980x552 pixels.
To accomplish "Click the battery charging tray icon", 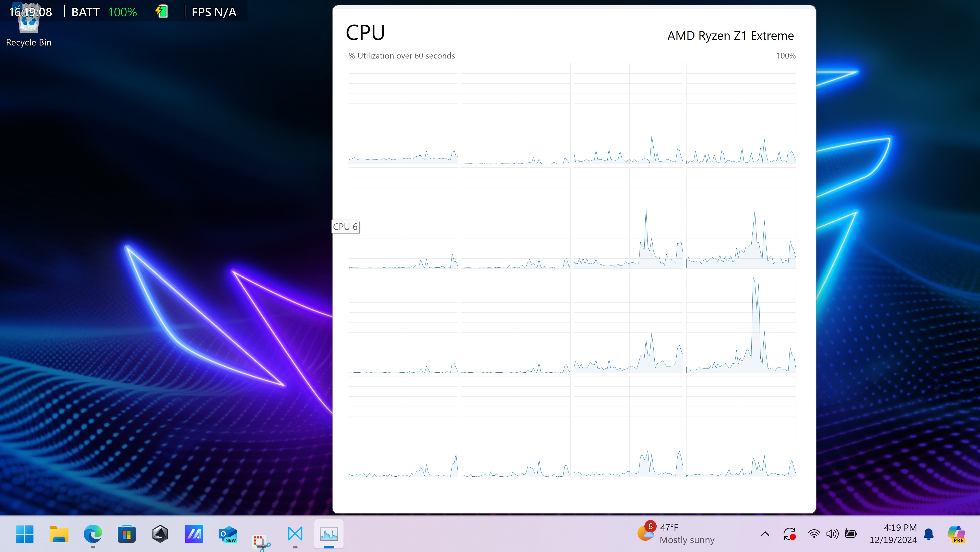I will tap(851, 534).
